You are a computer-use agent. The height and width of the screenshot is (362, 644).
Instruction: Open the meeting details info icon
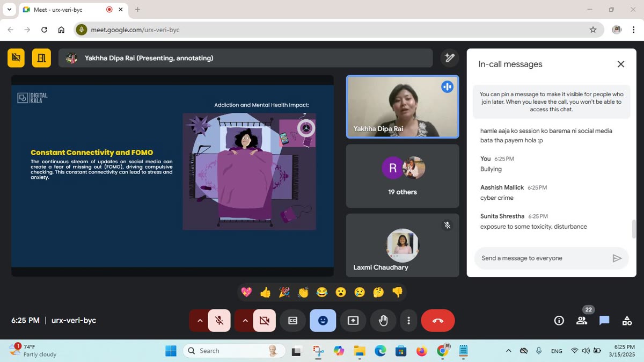pos(559,321)
